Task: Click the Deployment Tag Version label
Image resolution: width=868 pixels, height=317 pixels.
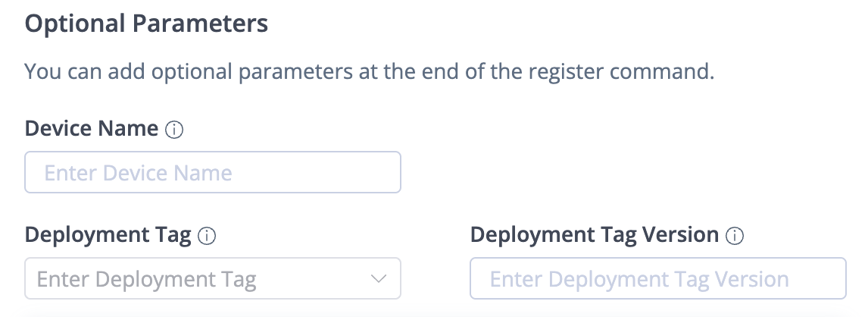Action: pos(594,235)
